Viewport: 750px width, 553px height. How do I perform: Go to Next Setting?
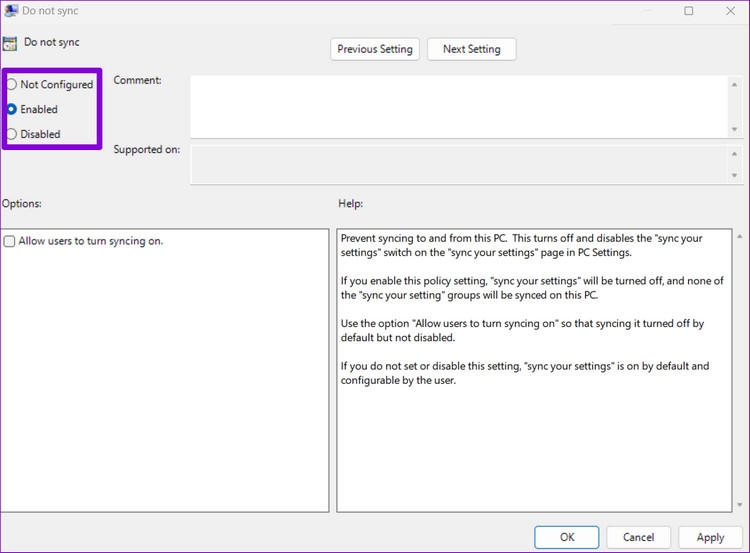coord(472,49)
